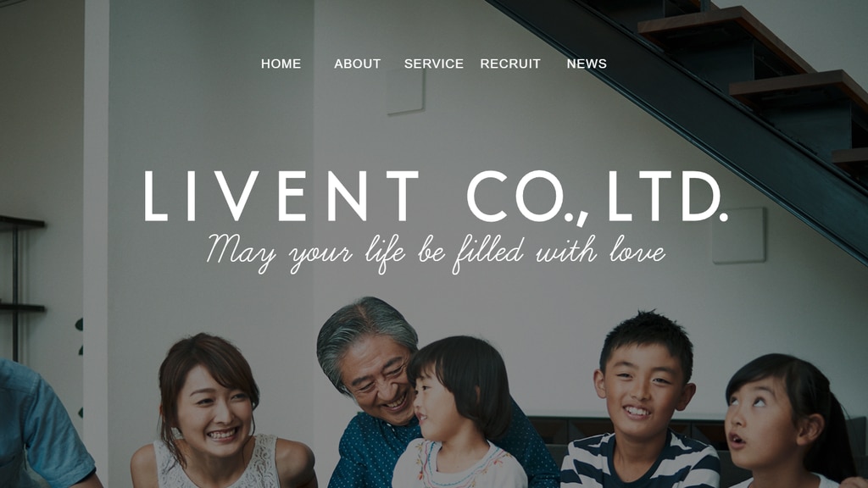Click the square wall panel right of LTD.

coord(739,236)
